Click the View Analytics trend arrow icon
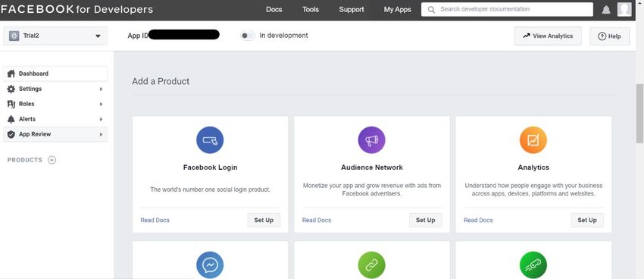 pyautogui.click(x=526, y=36)
